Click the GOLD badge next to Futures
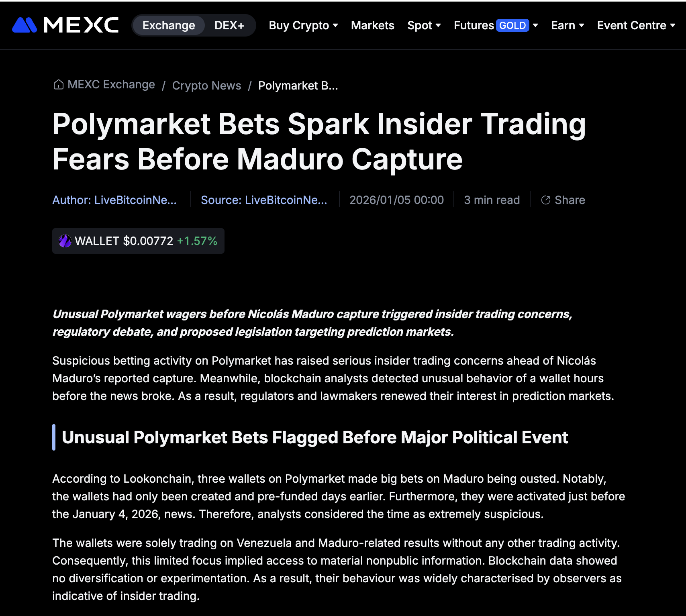 click(512, 25)
